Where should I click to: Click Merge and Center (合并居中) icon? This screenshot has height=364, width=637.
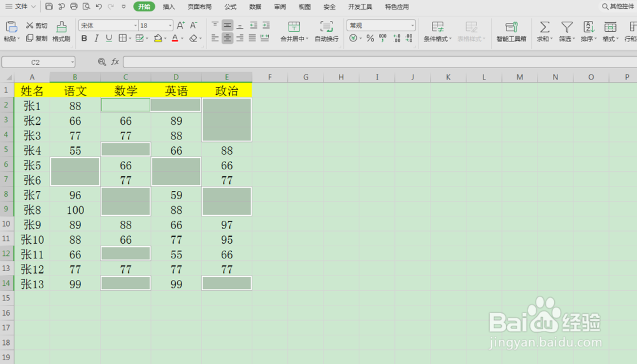(294, 27)
